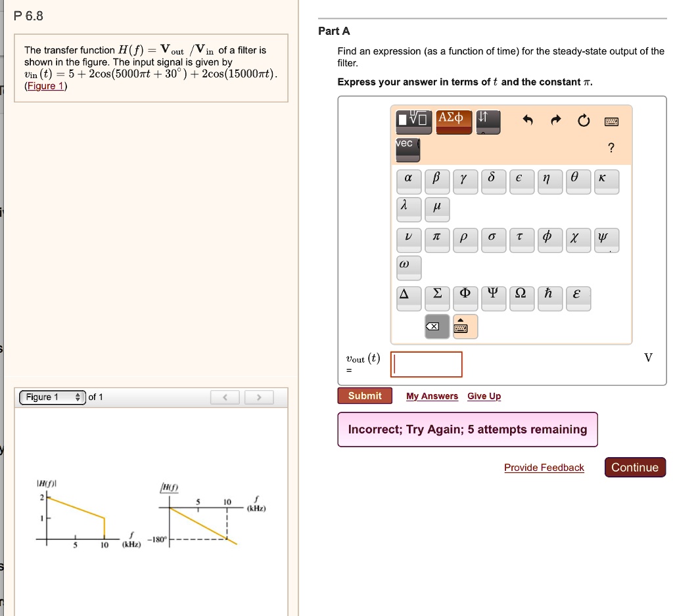Insert psi symbol
Image resolution: width=673 pixels, height=616 pixels.
[x=607, y=240]
